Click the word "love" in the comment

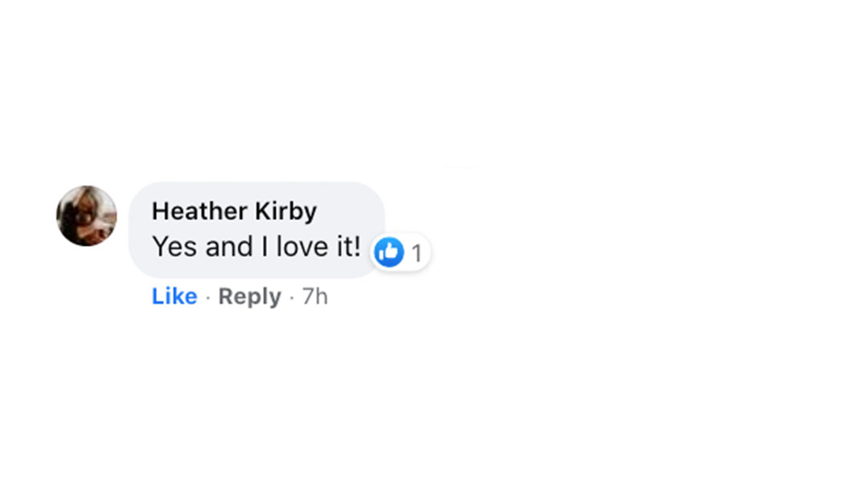tap(300, 247)
